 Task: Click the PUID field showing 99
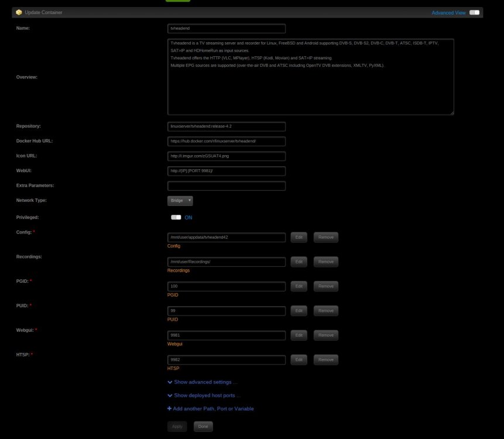click(x=227, y=311)
